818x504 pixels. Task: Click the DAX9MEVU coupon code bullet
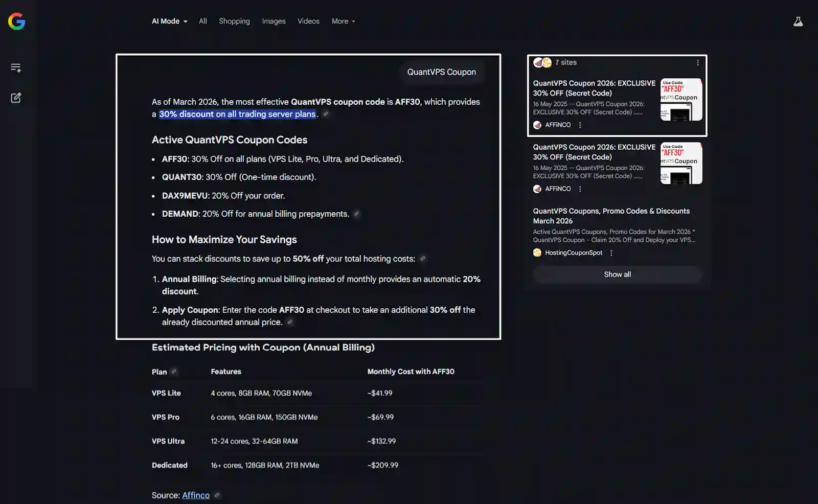click(x=223, y=196)
